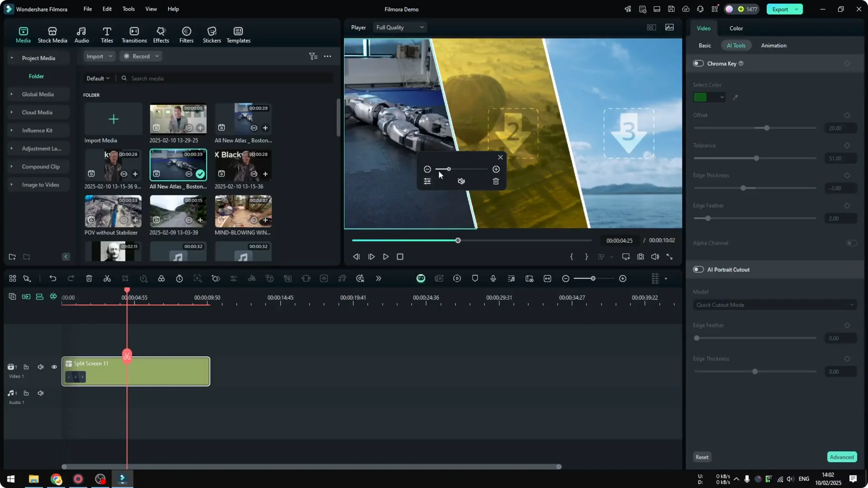The height and width of the screenshot is (488, 868).
Task: Switch to the Color tab
Action: click(x=736, y=28)
